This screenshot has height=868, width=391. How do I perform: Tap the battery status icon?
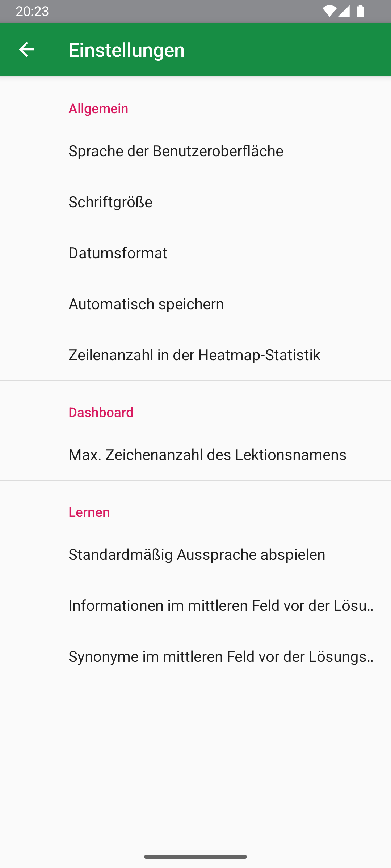(x=360, y=12)
